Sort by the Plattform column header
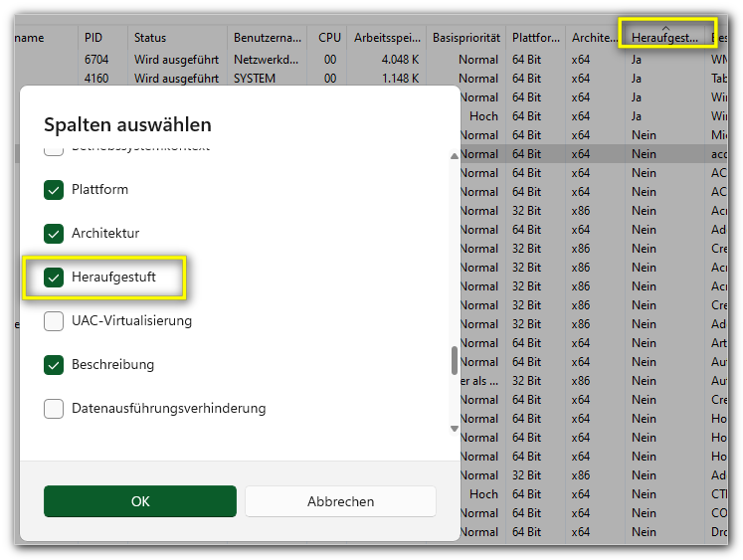 (535, 38)
